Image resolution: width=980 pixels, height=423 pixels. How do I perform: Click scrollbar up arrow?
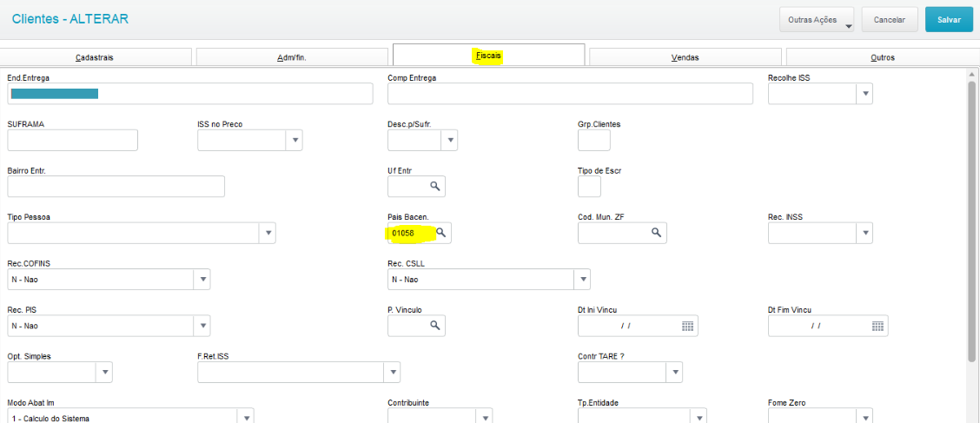click(x=972, y=73)
